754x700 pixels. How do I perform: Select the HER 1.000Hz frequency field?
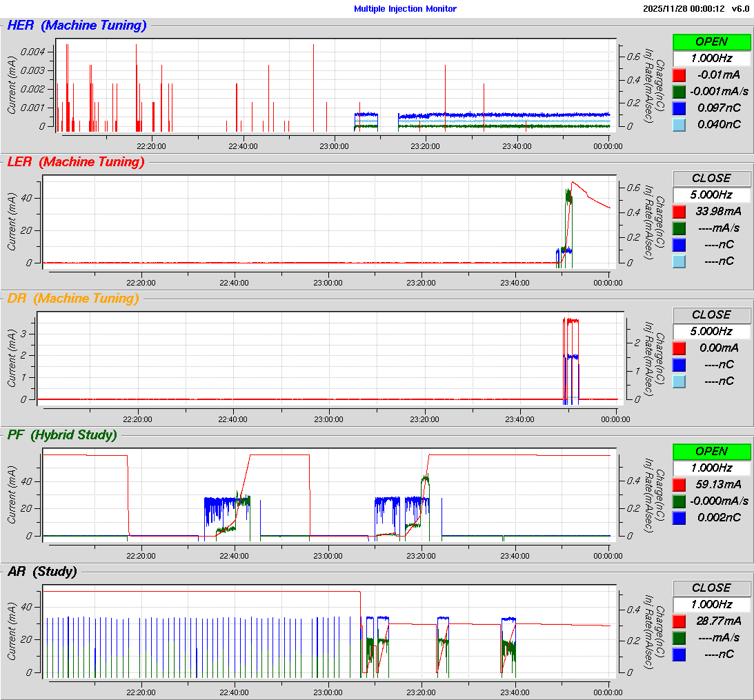click(x=711, y=58)
